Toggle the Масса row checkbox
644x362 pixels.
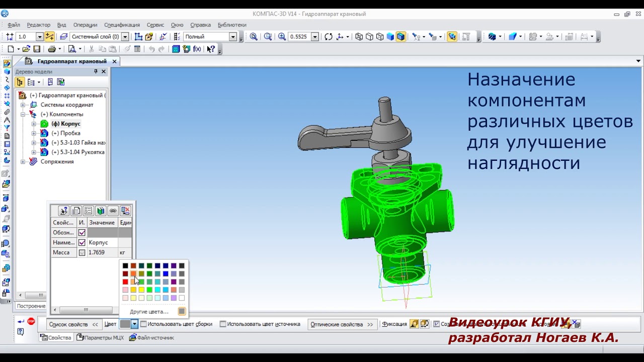click(82, 252)
